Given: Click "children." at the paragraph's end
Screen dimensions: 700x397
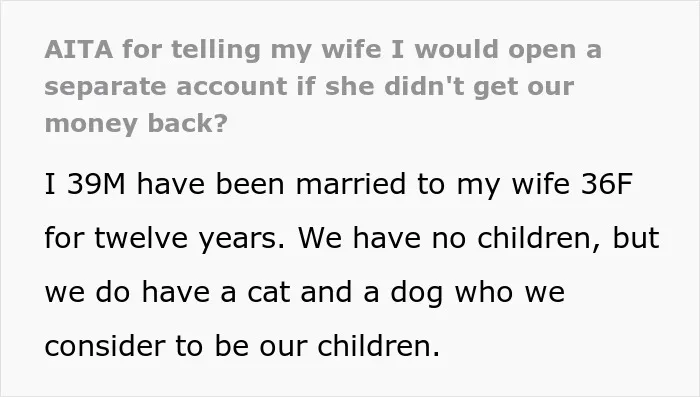Looking at the screenshot, I should point(379,346).
